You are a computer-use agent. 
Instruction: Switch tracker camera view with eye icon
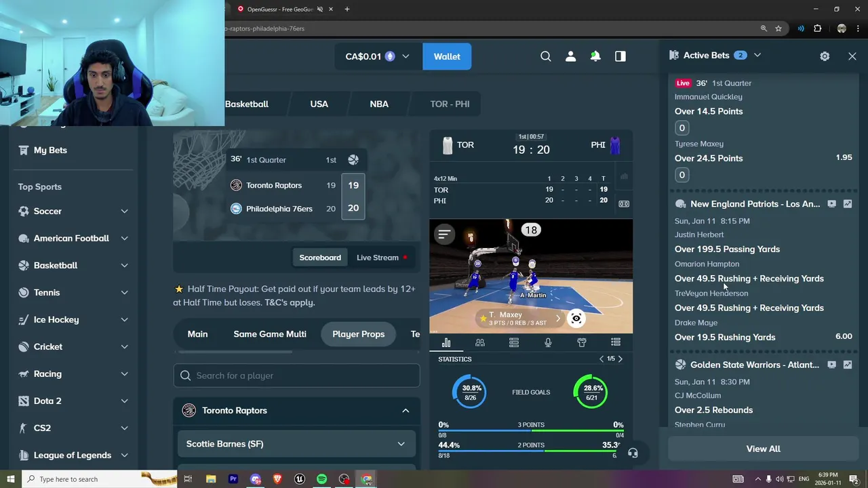(576, 319)
